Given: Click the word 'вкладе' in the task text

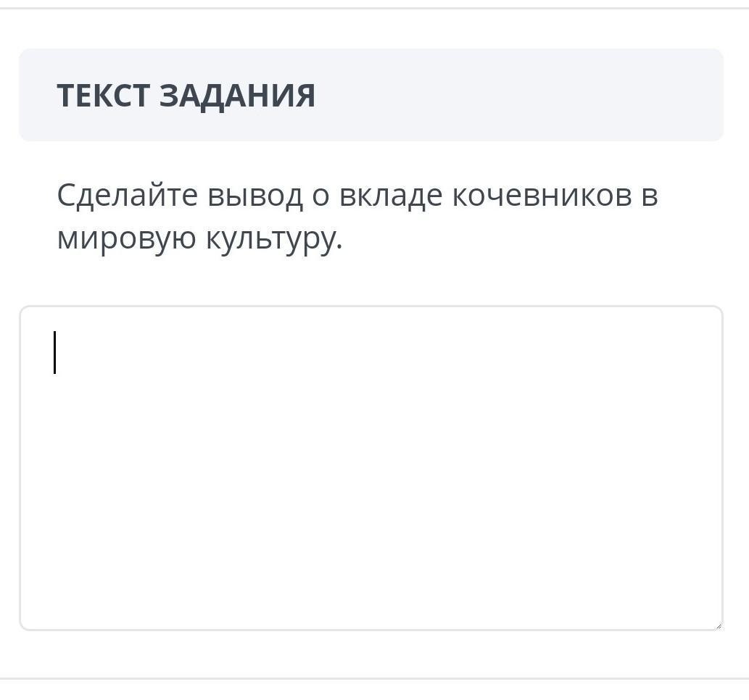Looking at the screenshot, I should (391, 196).
